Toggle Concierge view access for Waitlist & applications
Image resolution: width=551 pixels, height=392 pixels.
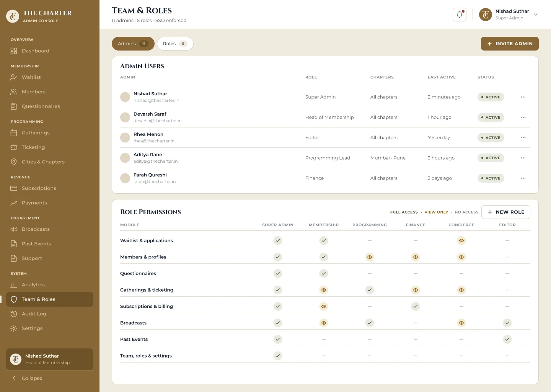click(461, 241)
